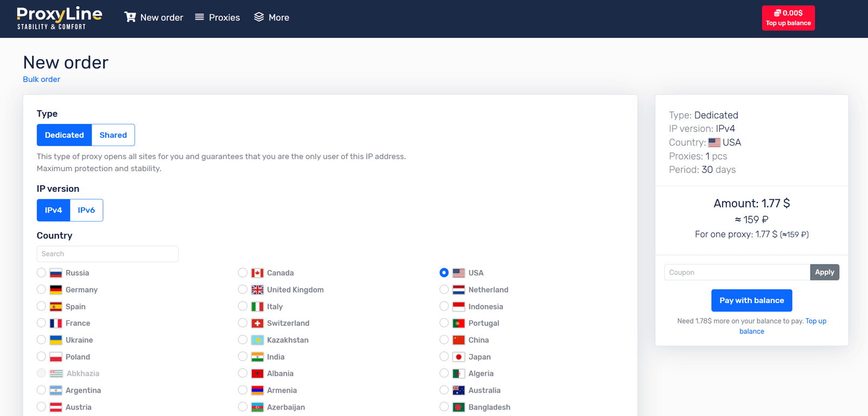Click the coins balance icon
Image resolution: width=868 pixels, height=416 pixels.
(x=777, y=13)
